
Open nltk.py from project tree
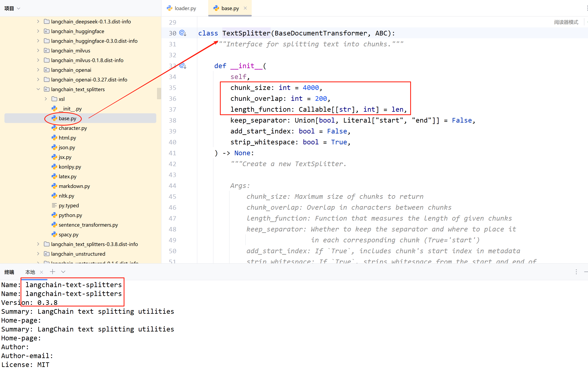(x=66, y=196)
